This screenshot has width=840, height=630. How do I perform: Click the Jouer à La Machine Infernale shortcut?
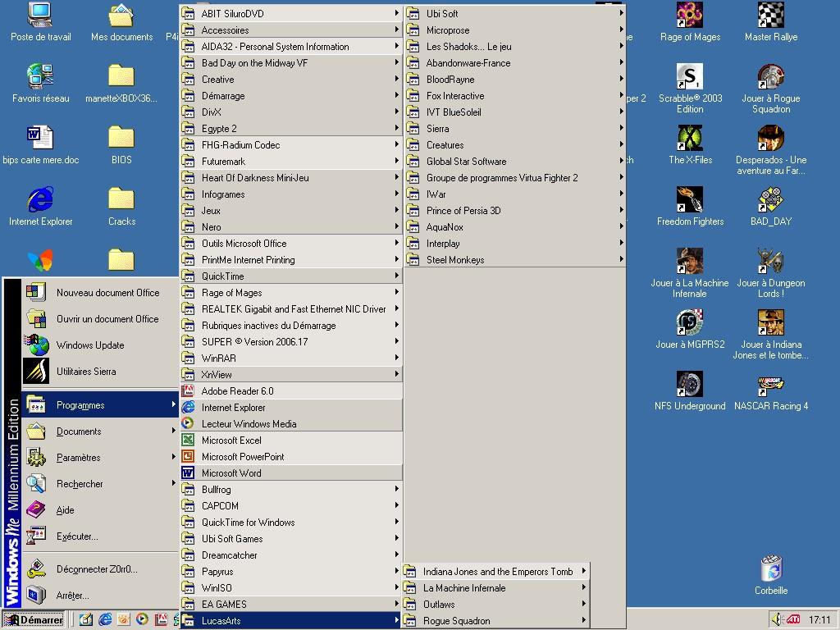(x=690, y=274)
